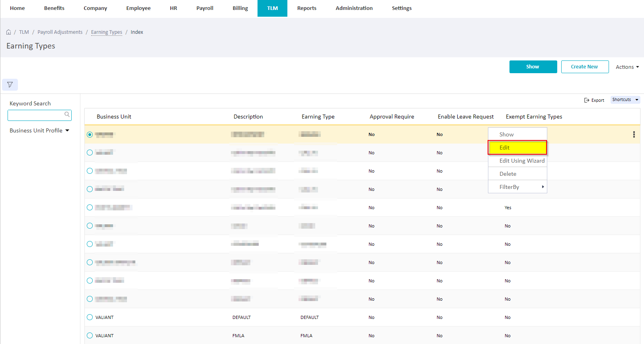
Task: Sort by Description column header
Action: click(x=248, y=117)
